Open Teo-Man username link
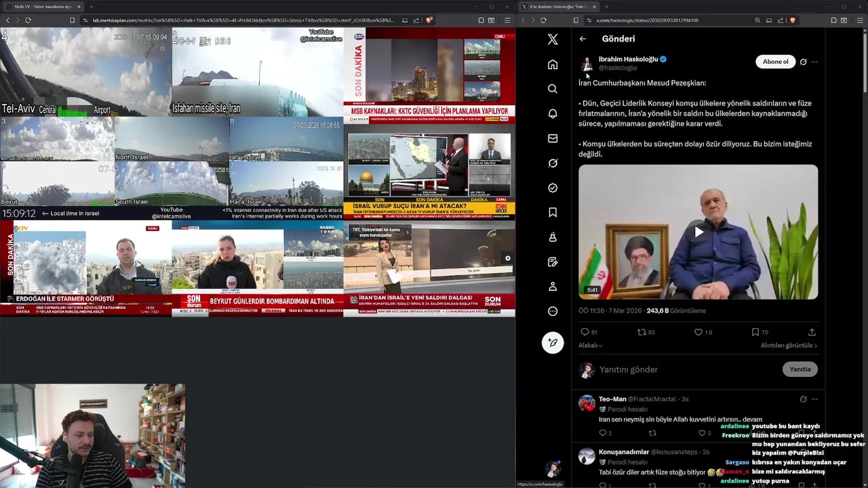This screenshot has height=488, width=868. [x=612, y=399]
